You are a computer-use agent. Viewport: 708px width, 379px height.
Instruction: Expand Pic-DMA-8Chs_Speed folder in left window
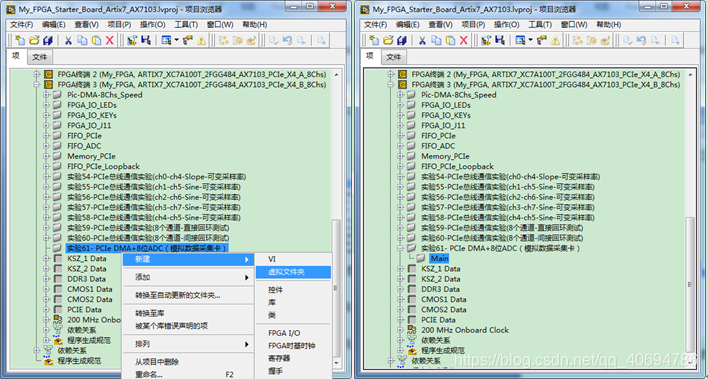[46, 95]
